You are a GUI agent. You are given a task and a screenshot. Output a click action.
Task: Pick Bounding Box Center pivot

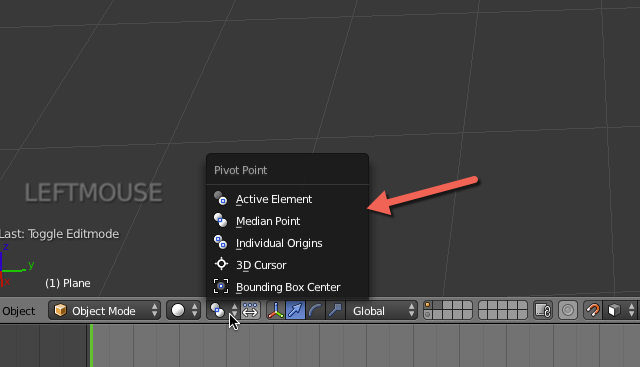287,287
